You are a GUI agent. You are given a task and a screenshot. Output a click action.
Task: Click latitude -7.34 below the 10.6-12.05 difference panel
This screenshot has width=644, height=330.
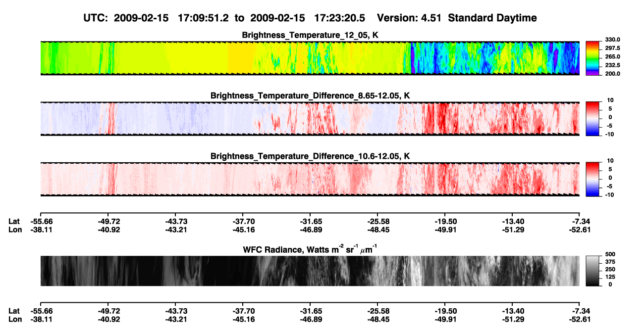[580, 221]
